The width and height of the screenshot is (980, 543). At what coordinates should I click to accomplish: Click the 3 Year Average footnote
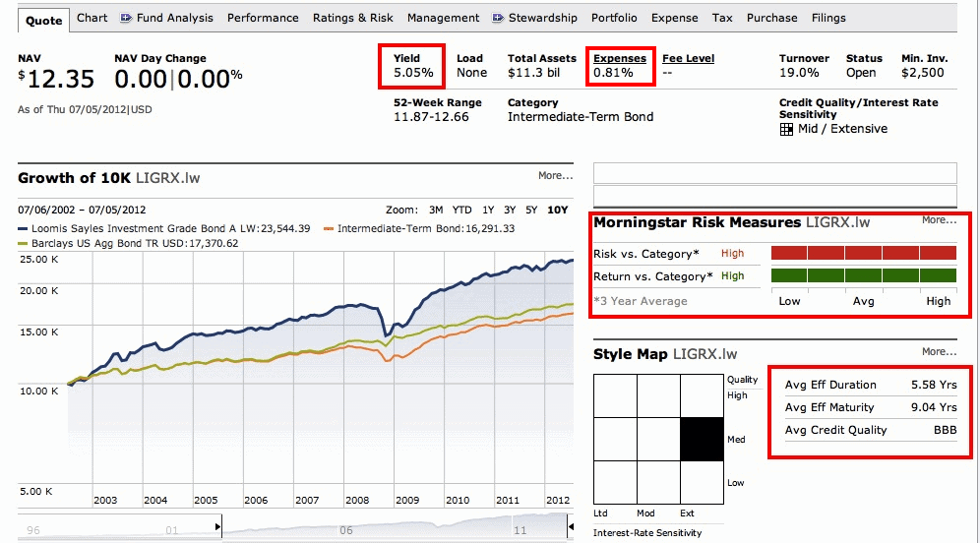pos(641,301)
